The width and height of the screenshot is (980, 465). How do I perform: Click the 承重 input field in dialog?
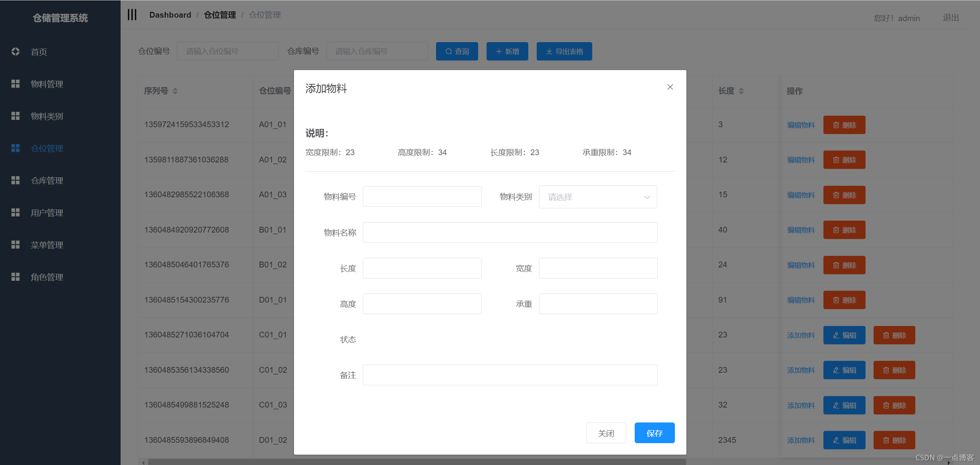click(598, 304)
